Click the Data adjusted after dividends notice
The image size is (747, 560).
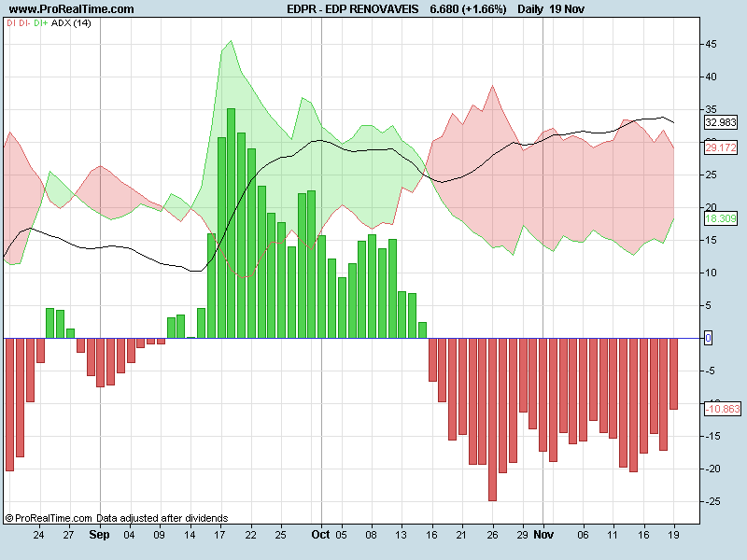[162, 518]
